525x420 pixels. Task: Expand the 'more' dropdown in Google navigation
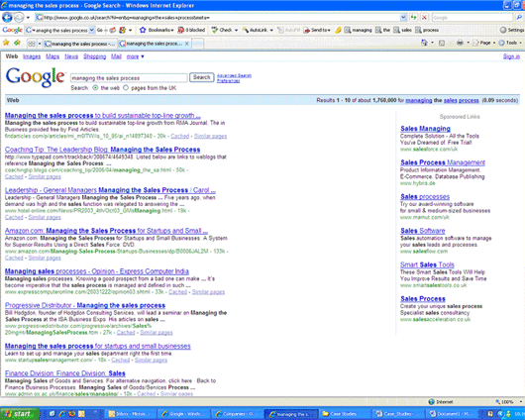(136, 56)
